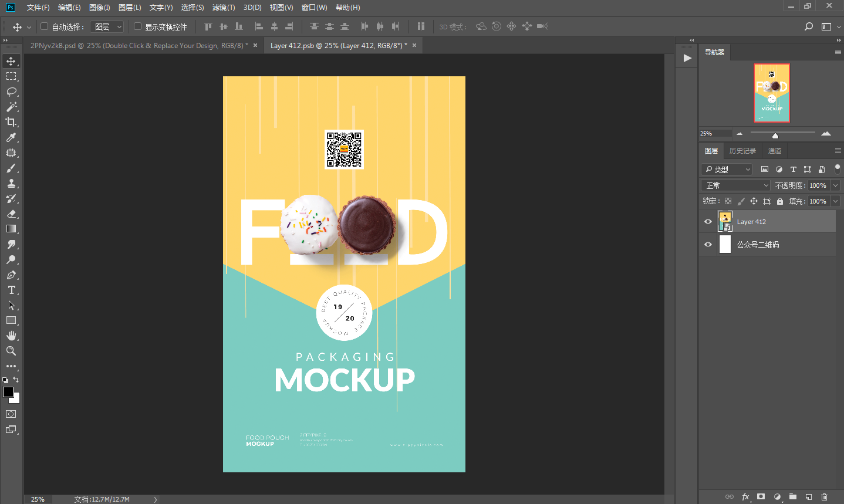Open the 不透明度 slider dropdown arrow
Image resolution: width=844 pixels, height=504 pixels.
(835, 185)
